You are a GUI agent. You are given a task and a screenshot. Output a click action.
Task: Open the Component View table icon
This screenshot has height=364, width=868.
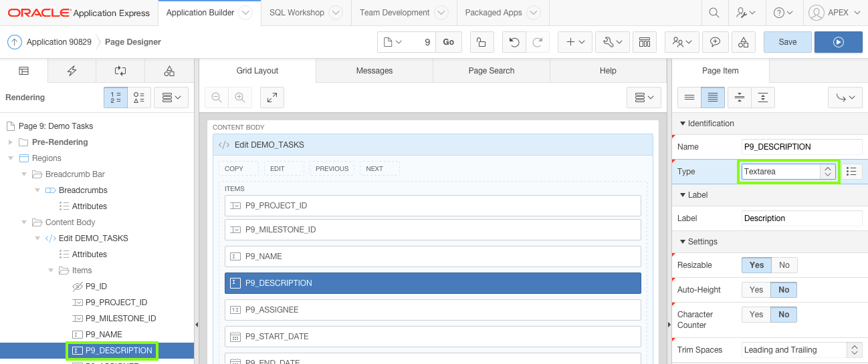tap(645, 42)
